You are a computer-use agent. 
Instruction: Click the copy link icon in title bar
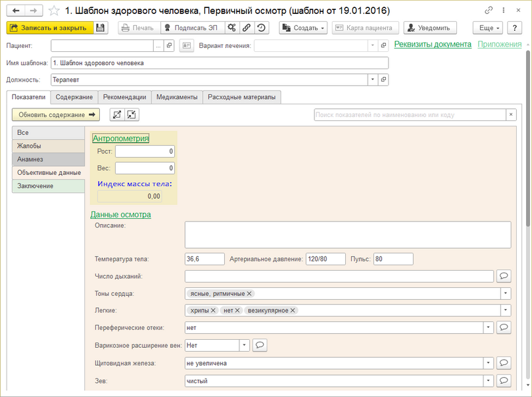(x=489, y=11)
